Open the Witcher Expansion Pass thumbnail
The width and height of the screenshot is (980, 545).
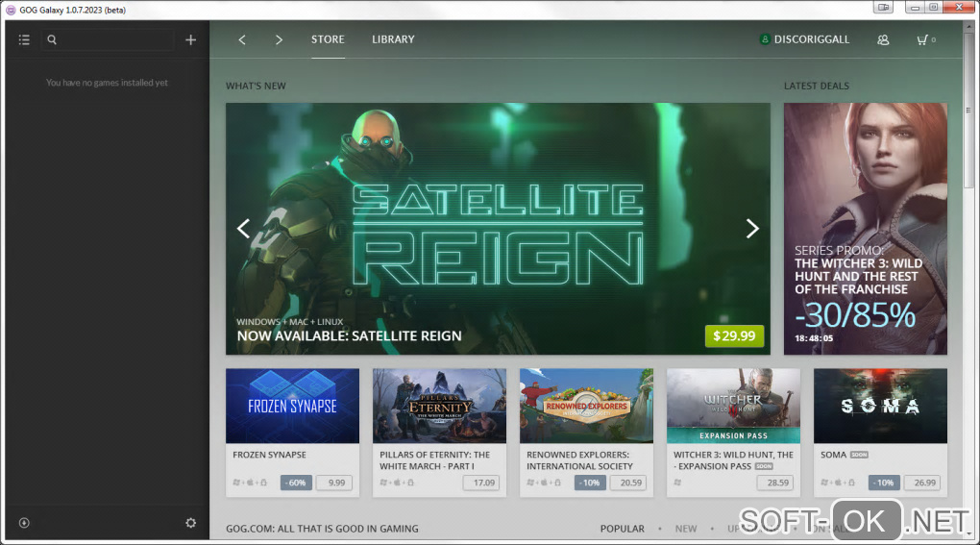pos(733,406)
